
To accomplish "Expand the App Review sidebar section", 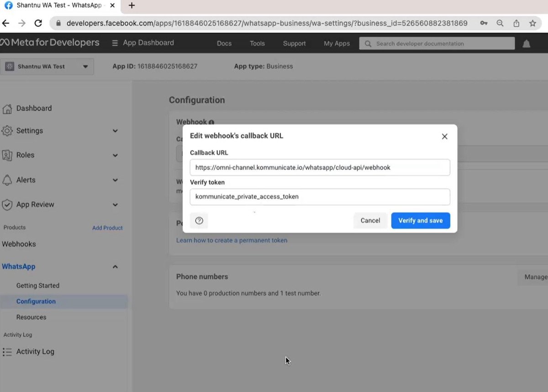I will point(115,205).
